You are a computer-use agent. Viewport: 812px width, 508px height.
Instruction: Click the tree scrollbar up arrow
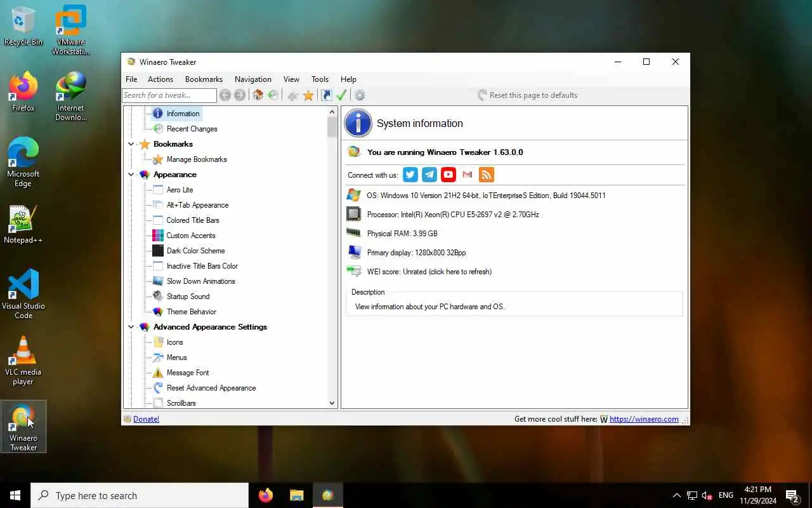332,112
